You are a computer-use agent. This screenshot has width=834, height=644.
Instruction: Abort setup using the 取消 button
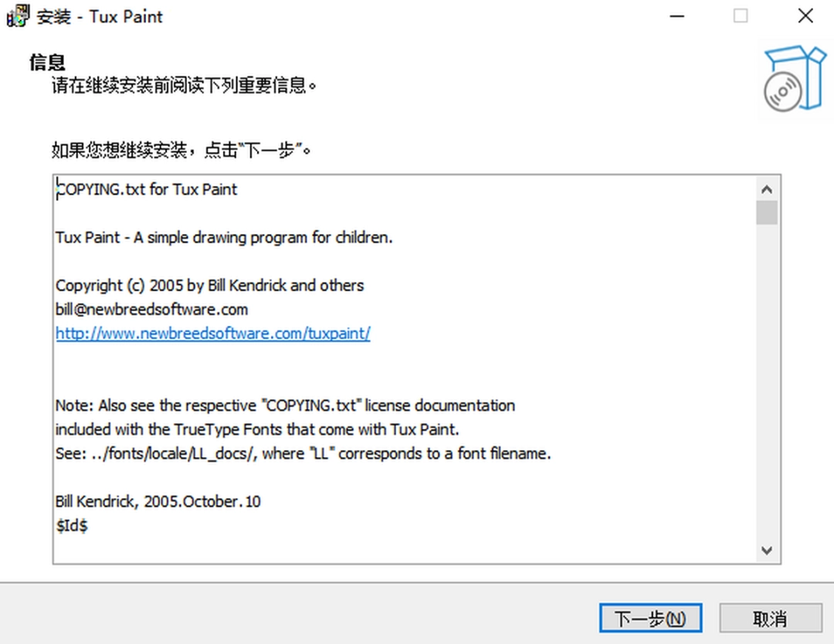[769, 618]
